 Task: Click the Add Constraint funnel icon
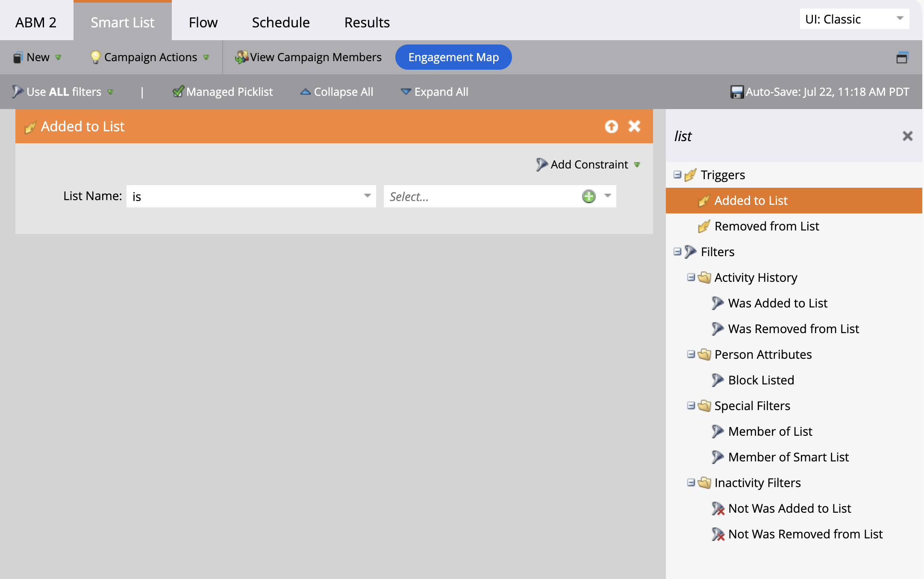click(x=541, y=164)
